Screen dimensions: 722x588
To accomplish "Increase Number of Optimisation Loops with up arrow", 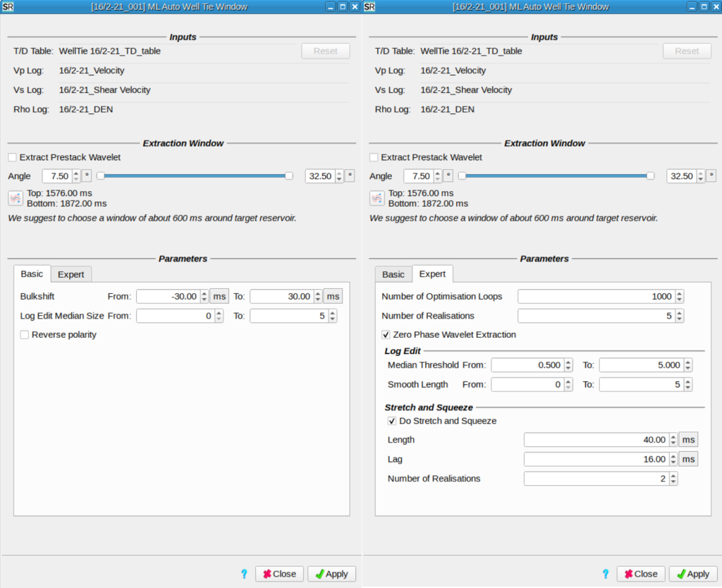I will point(679,293).
